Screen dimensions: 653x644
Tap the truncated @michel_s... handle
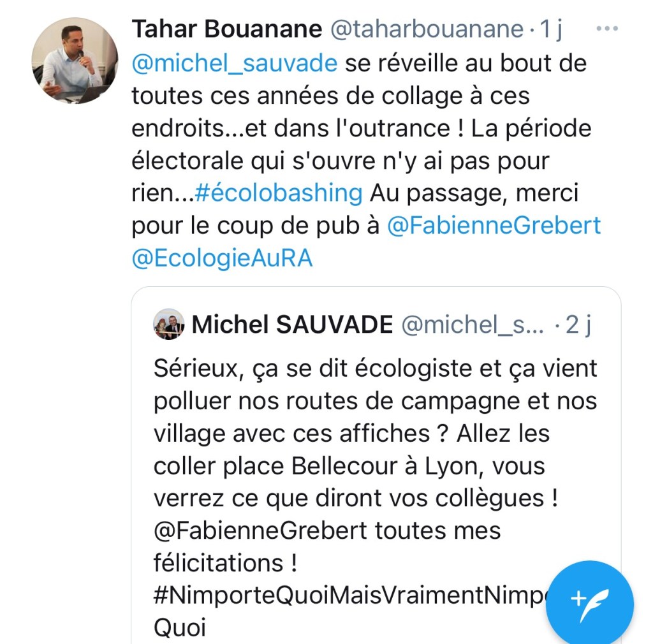[x=472, y=325]
